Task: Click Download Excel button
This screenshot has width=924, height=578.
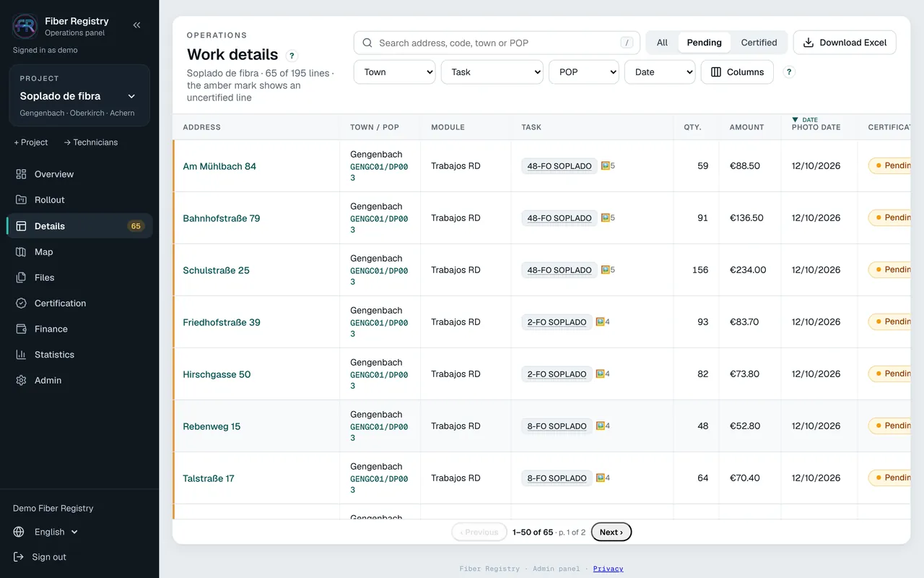Action: (x=845, y=43)
